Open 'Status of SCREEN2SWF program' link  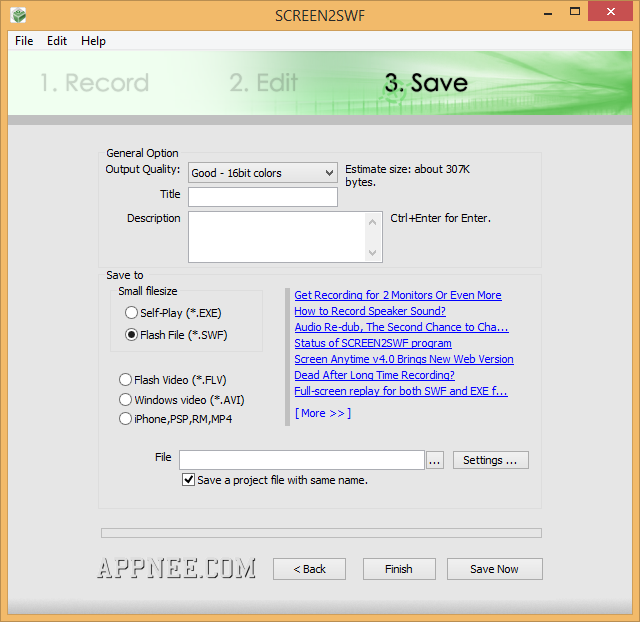pos(373,343)
